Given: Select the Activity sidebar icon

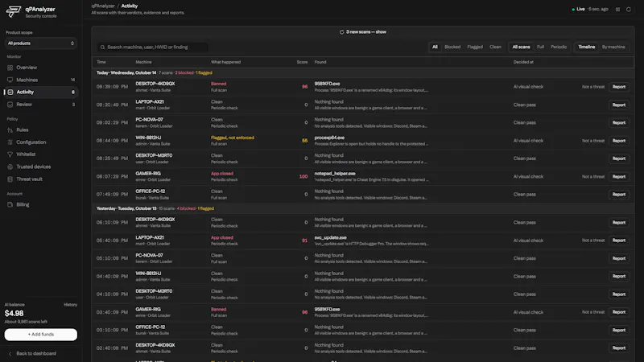Looking at the screenshot, I should click(x=10, y=92).
